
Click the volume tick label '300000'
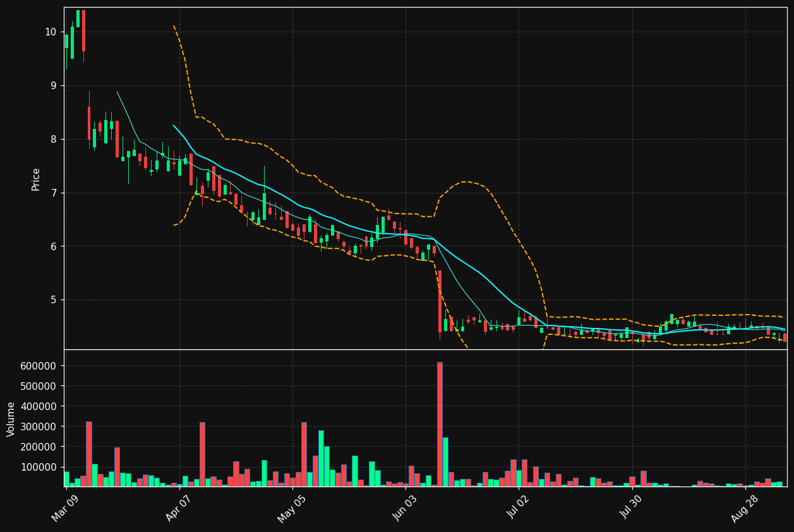coord(39,426)
